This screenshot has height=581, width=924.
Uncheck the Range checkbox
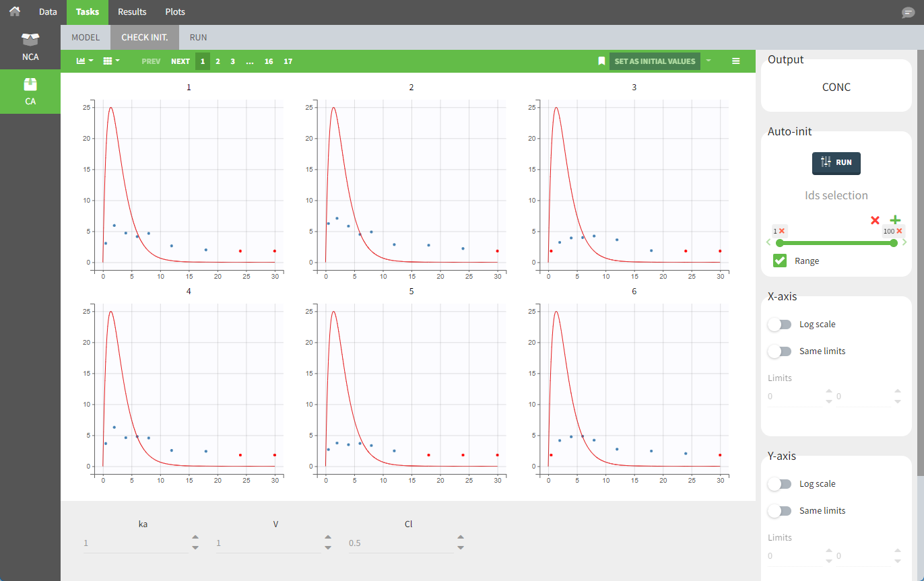780,261
